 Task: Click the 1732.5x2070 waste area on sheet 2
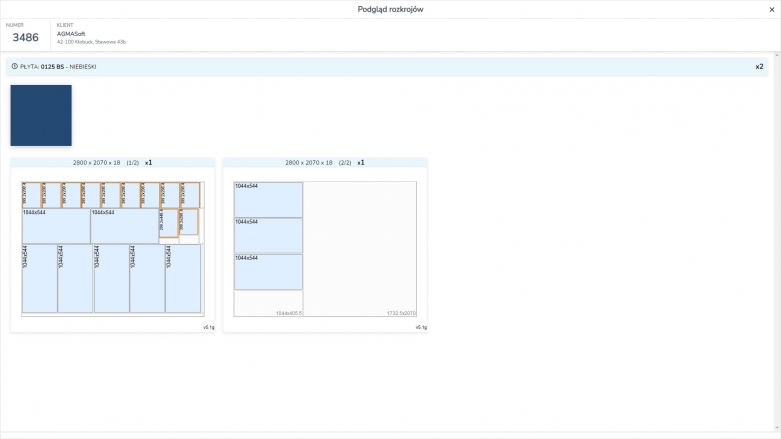(360, 249)
